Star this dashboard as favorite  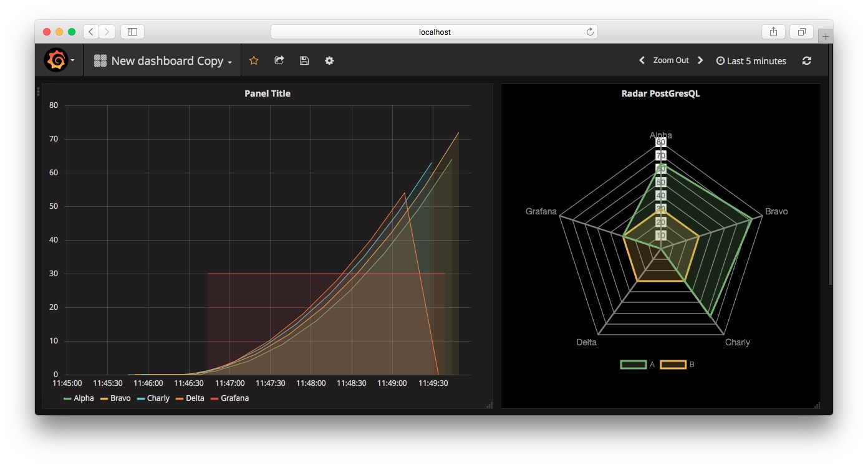click(254, 60)
